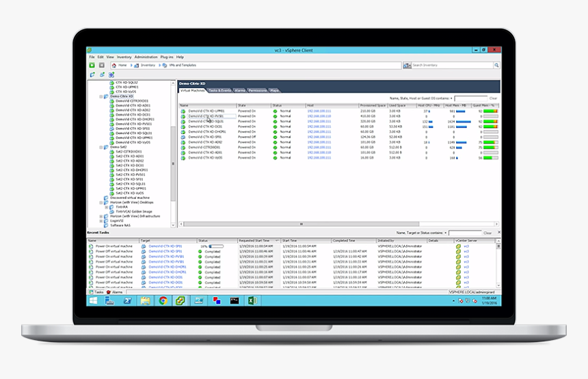Open the 'Name, Target or Status contains' dropdown
The width and height of the screenshot is (588, 379).
[x=446, y=233]
